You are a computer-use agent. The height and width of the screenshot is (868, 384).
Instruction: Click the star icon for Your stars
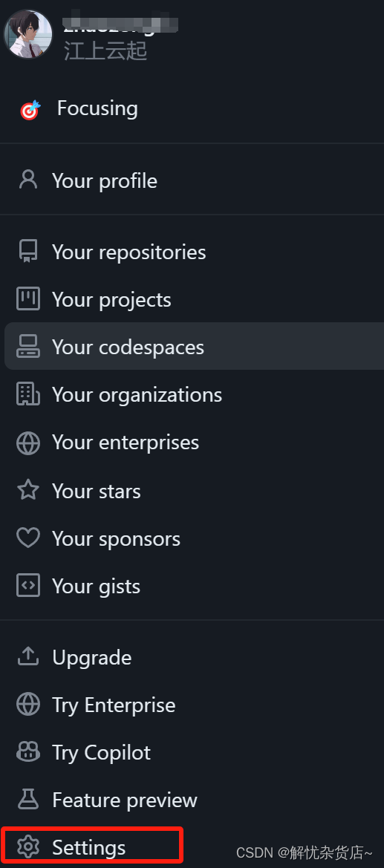27,491
